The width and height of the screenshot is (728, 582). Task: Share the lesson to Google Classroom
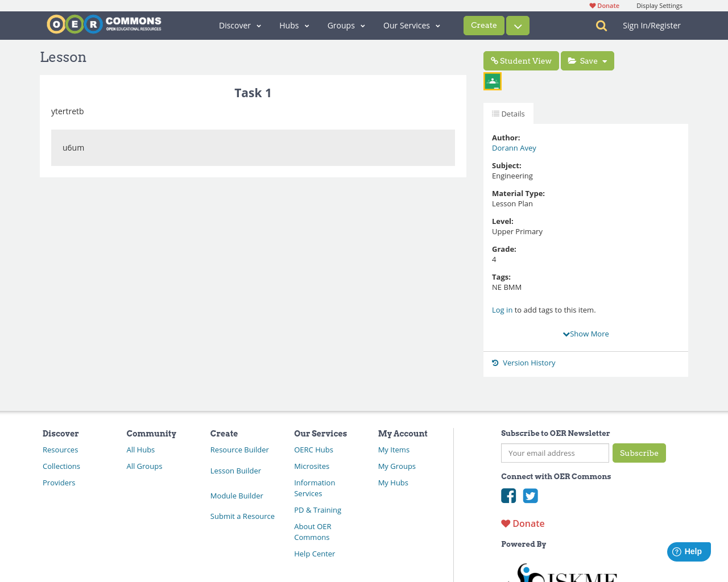pyautogui.click(x=491, y=80)
